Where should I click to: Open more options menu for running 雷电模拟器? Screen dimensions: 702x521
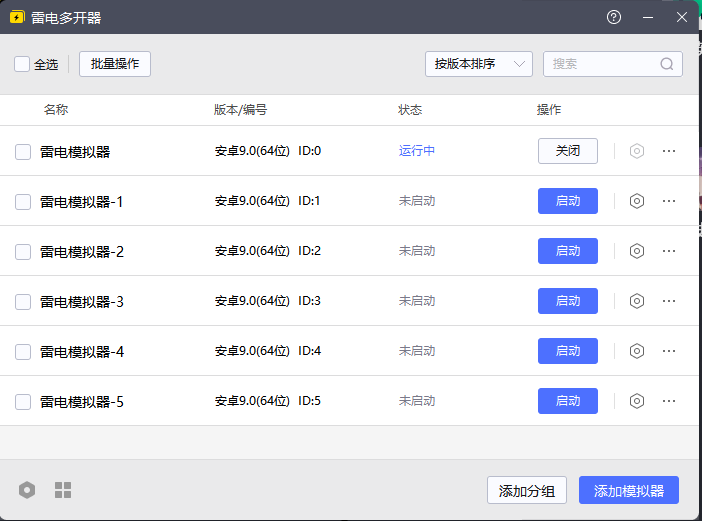tap(669, 151)
